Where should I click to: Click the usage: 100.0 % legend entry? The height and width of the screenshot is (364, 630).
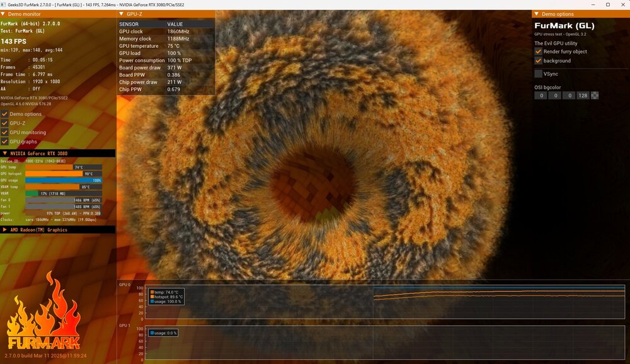coord(166,302)
